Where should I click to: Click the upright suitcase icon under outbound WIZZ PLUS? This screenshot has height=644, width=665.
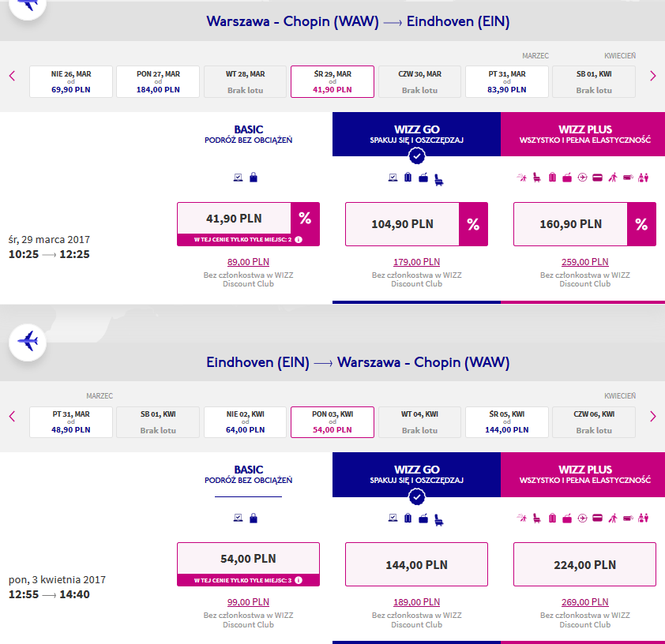point(552,178)
